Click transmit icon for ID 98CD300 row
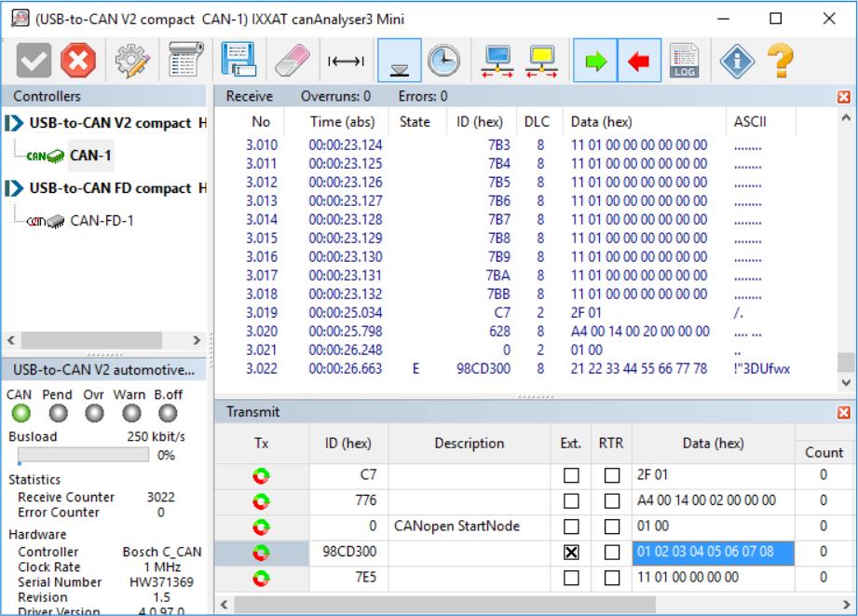This screenshot has width=858, height=616. [261, 553]
